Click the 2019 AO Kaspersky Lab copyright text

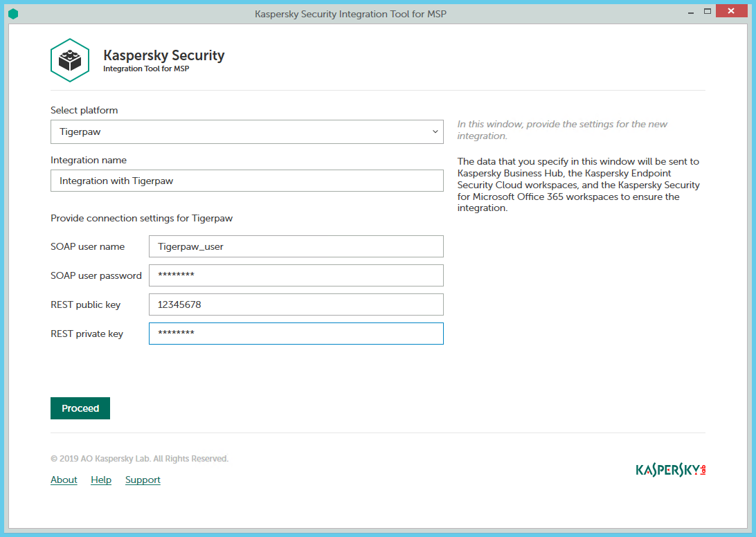point(139,459)
